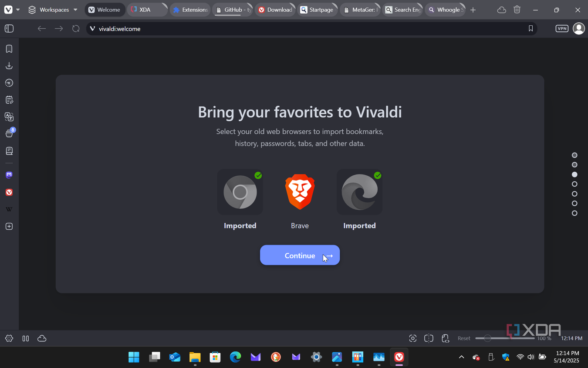
Task: Open the volume control in tray
Action: pyautogui.click(x=531, y=357)
